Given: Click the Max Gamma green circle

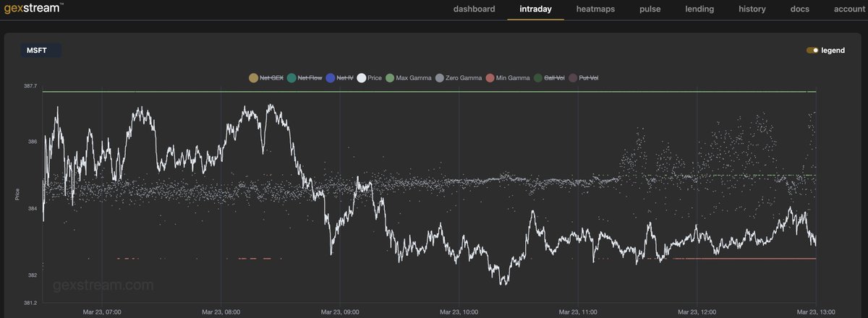Looking at the screenshot, I should tap(390, 77).
